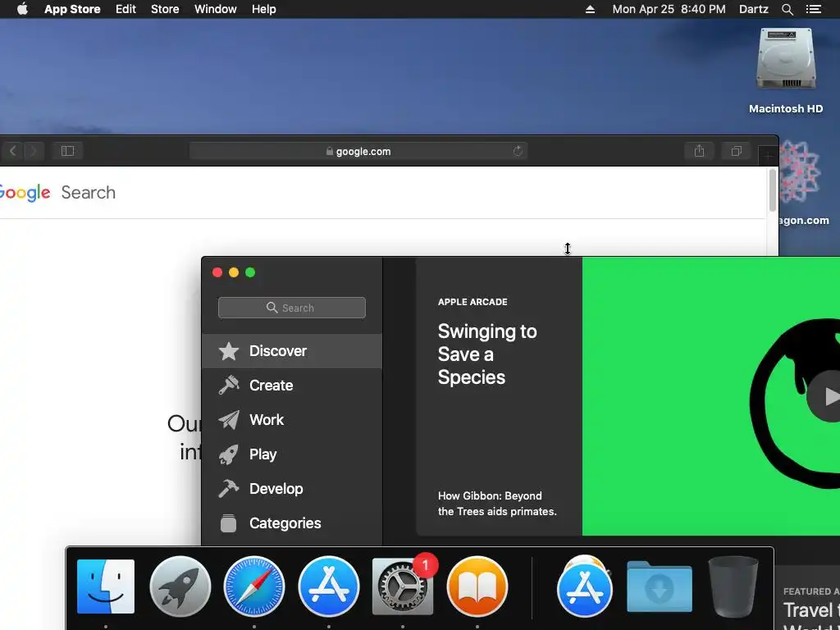840x630 pixels.
Task: Open the App Store menu in menu bar
Action: click(72, 9)
